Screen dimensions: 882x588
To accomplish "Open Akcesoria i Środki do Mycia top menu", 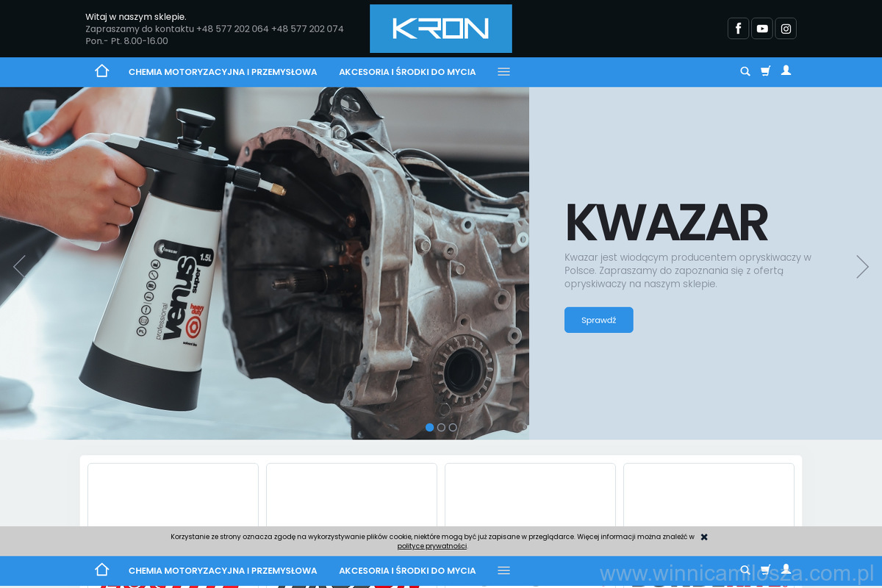I will [x=407, y=72].
